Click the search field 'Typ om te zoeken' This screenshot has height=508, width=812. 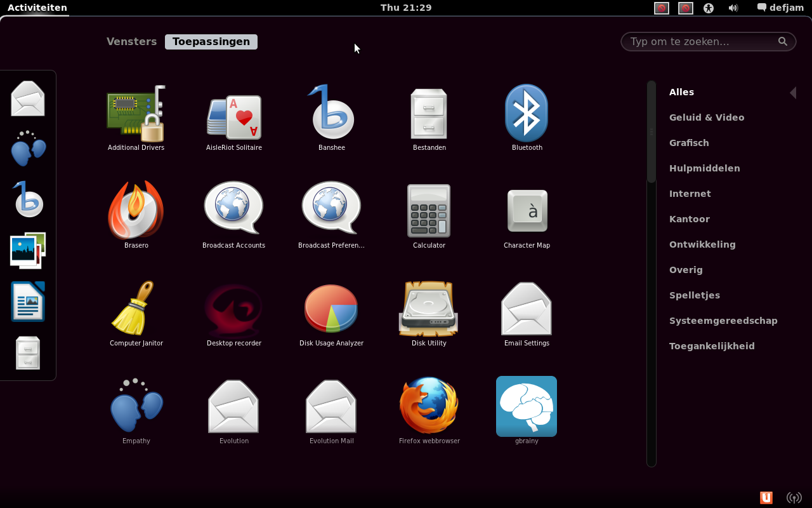tap(701, 41)
